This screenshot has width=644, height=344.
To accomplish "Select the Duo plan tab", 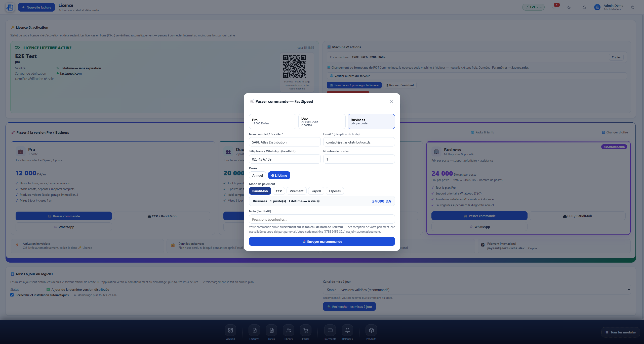I will (x=322, y=121).
